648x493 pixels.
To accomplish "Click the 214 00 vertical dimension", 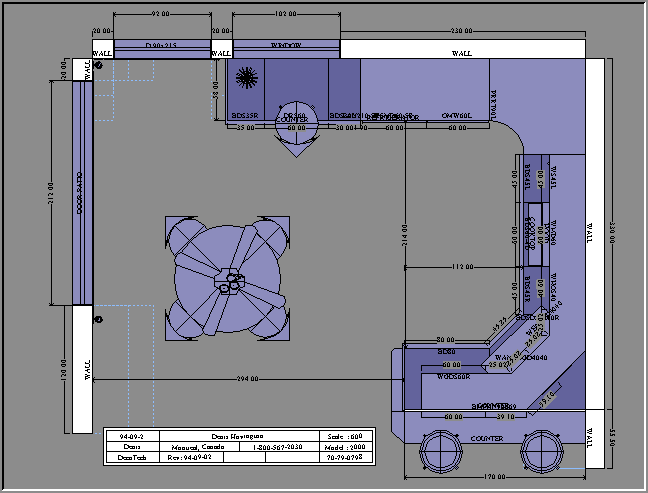I will click(x=405, y=235).
